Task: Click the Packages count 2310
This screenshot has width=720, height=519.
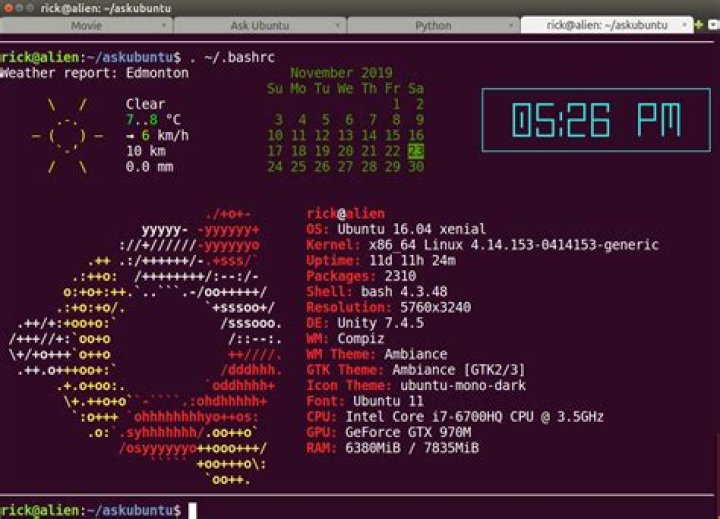Action: click(x=400, y=276)
